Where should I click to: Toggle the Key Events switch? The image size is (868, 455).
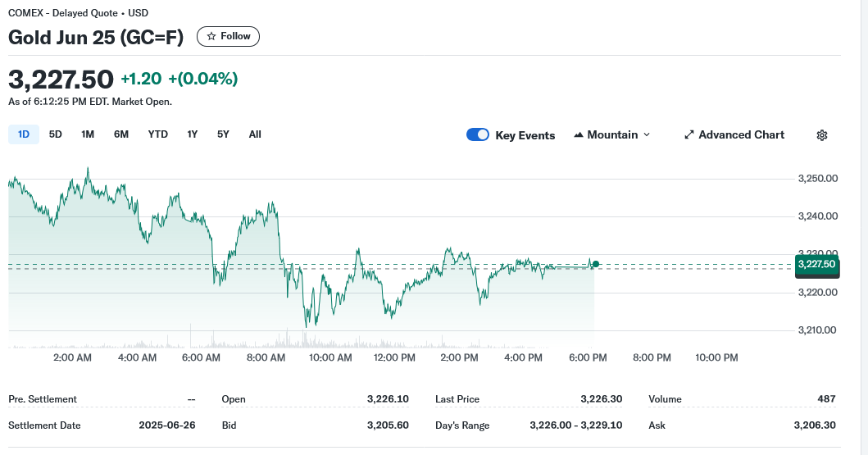tap(478, 134)
